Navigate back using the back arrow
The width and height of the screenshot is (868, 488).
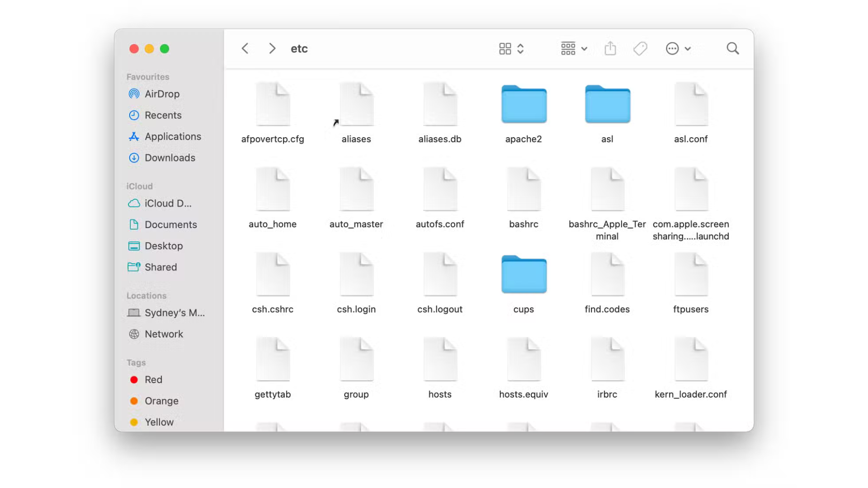[245, 48]
